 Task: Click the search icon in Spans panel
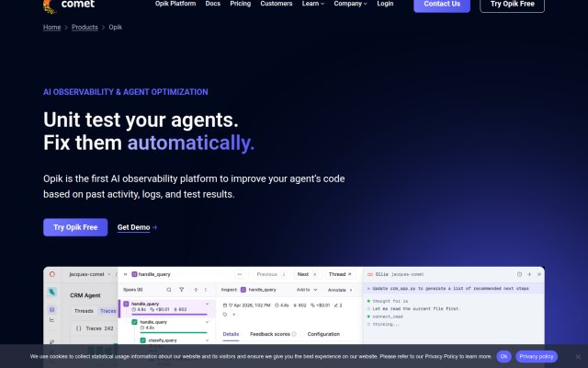pos(169,290)
